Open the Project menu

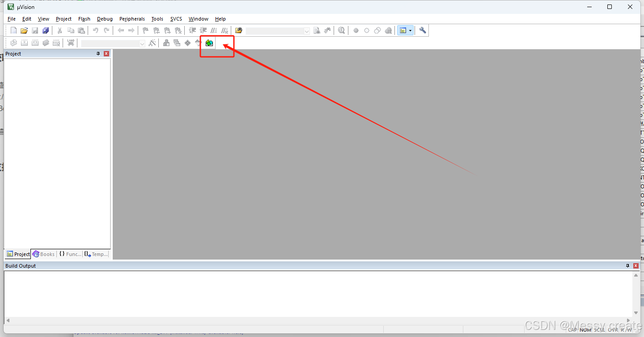pos(64,19)
